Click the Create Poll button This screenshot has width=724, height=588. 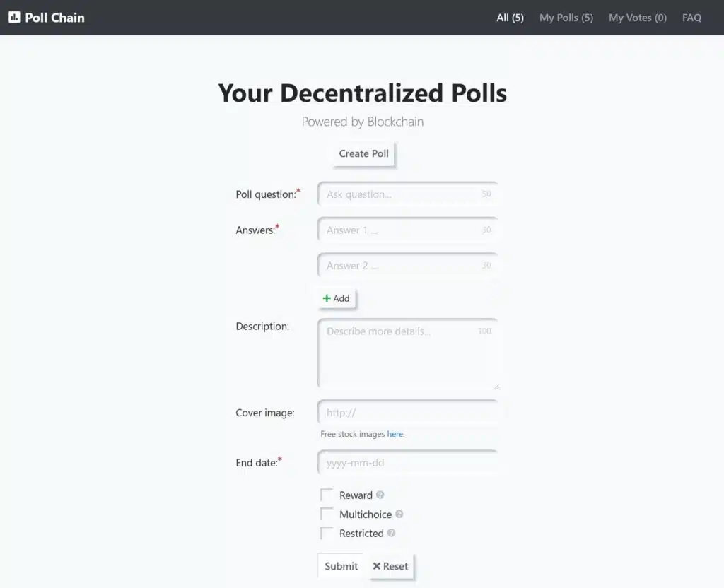pos(364,153)
